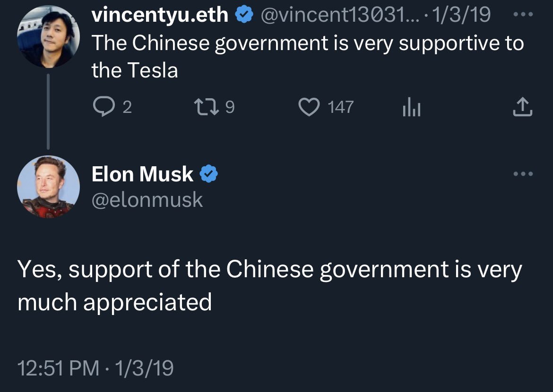Retweet the vincentyu.eth tweet
This screenshot has height=392, width=553.
(206, 108)
